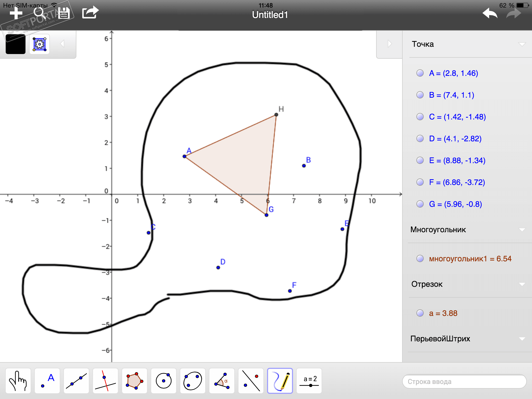Select the Slider a=2 tool
Image resolution: width=532 pixels, height=399 pixels.
pyautogui.click(x=309, y=381)
